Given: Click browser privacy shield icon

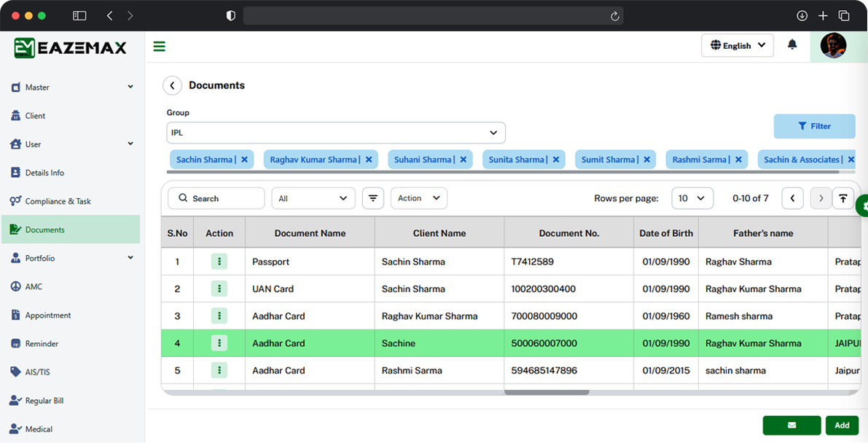Looking at the screenshot, I should (x=231, y=15).
